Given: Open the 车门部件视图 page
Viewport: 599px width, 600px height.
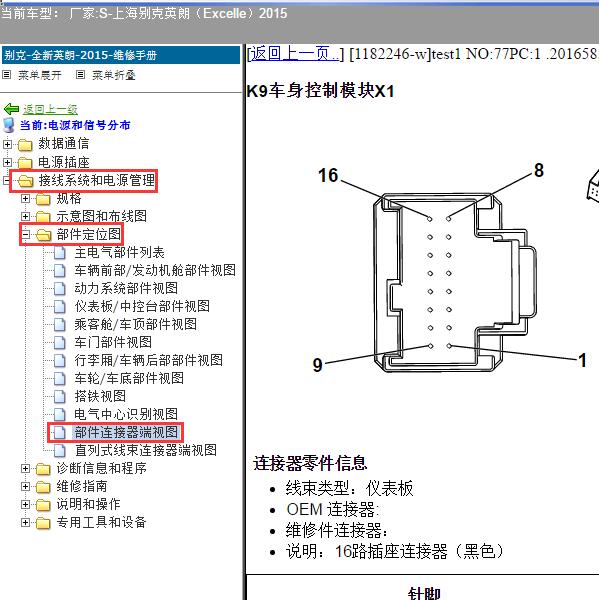Looking at the screenshot, I should pos(113,342).
